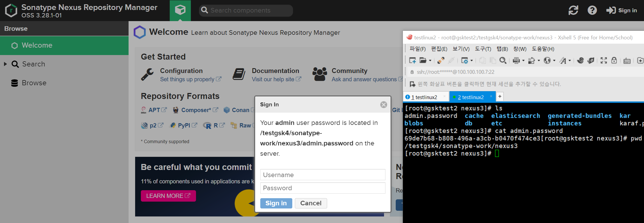Click the Find magnifier icon in Xshell

click(503, 60)
